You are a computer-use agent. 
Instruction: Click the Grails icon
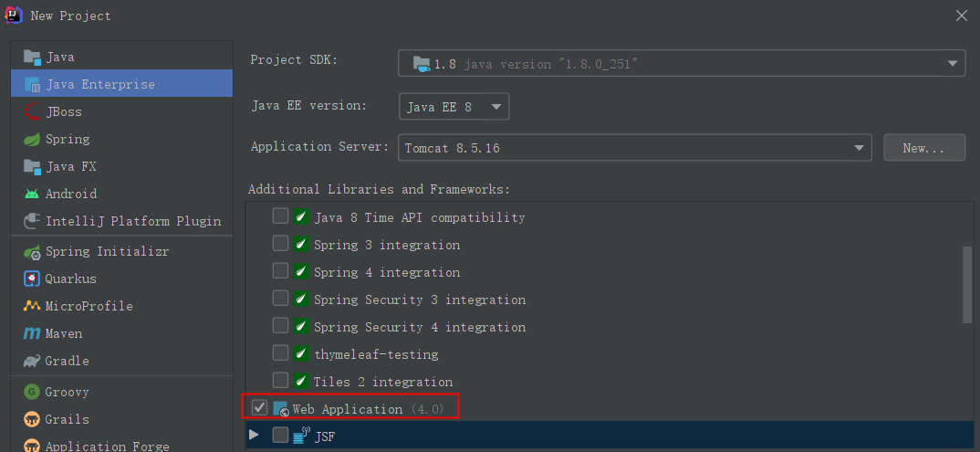32,419
